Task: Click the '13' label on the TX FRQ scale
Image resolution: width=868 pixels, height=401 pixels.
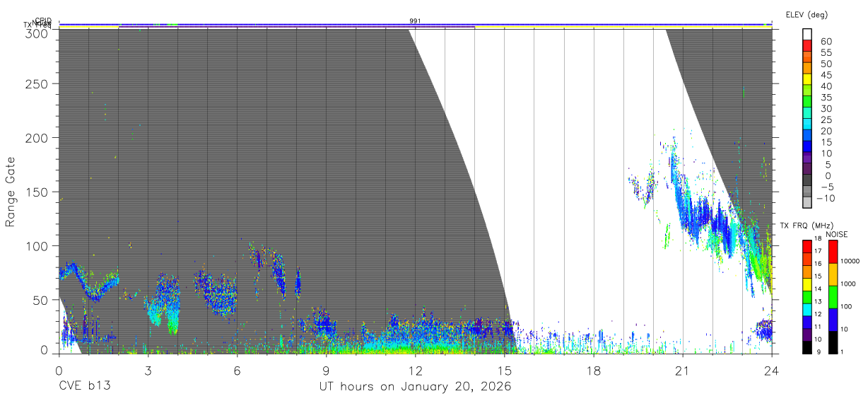Action: (x=817, y=302)
